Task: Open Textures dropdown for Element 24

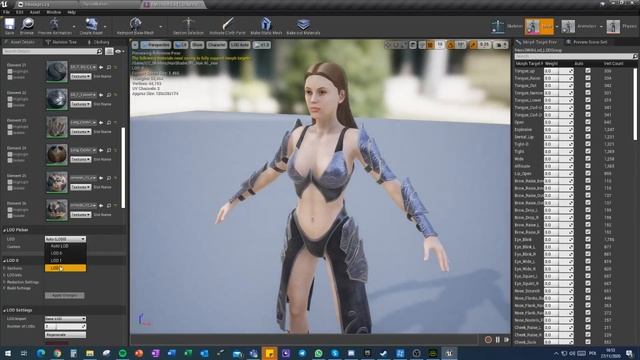Action: click(x=80, y=160)
